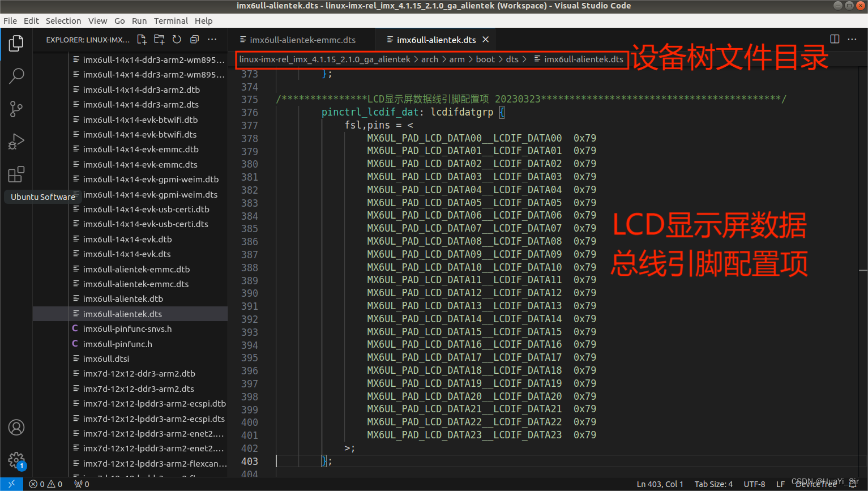
Task: Open editor more actions ellipsis
Action: point(852,39)
